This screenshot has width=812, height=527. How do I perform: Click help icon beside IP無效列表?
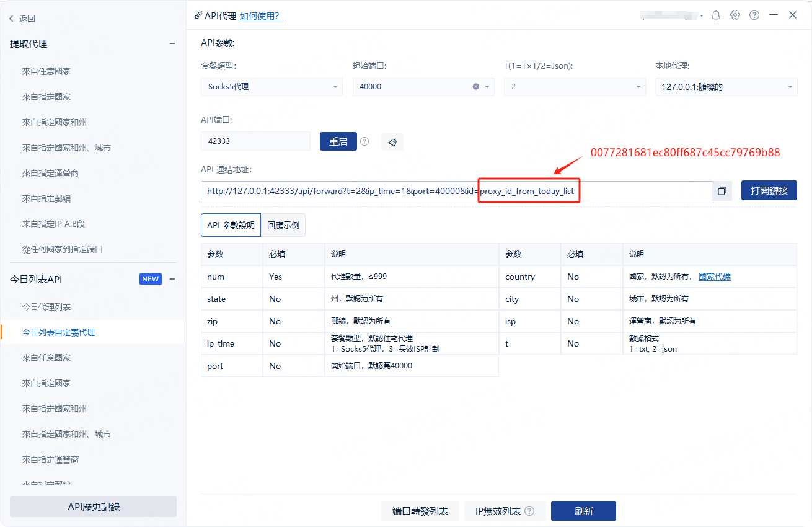click(x=529, y=511)
